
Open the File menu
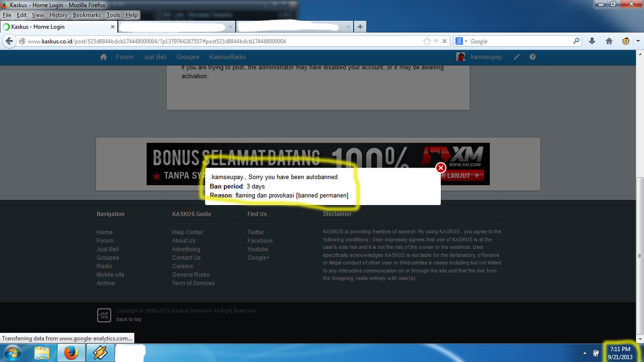pos(7,15)
